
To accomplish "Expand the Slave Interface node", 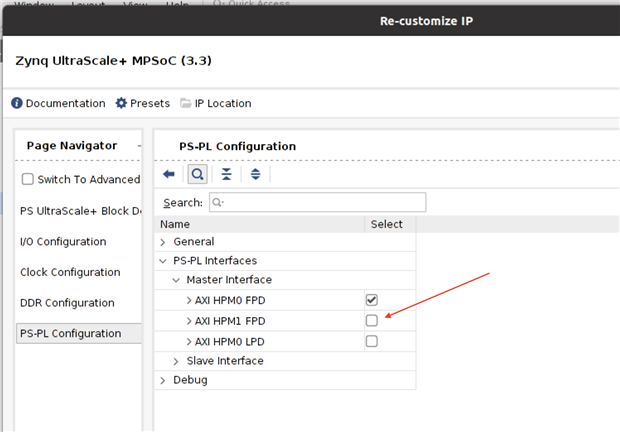I will [x=177, y=361].
